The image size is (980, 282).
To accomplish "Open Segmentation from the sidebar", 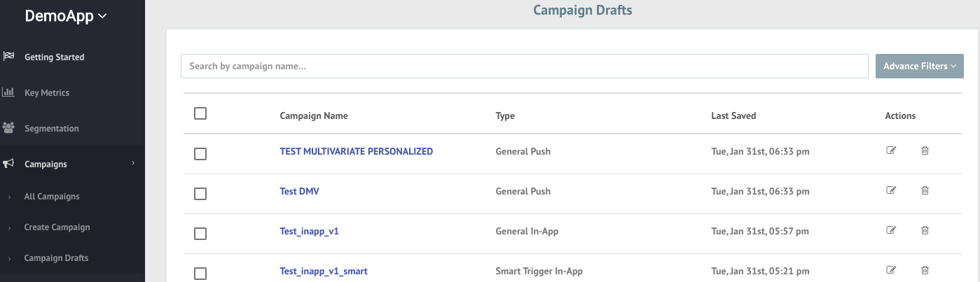I will (51, 128).
